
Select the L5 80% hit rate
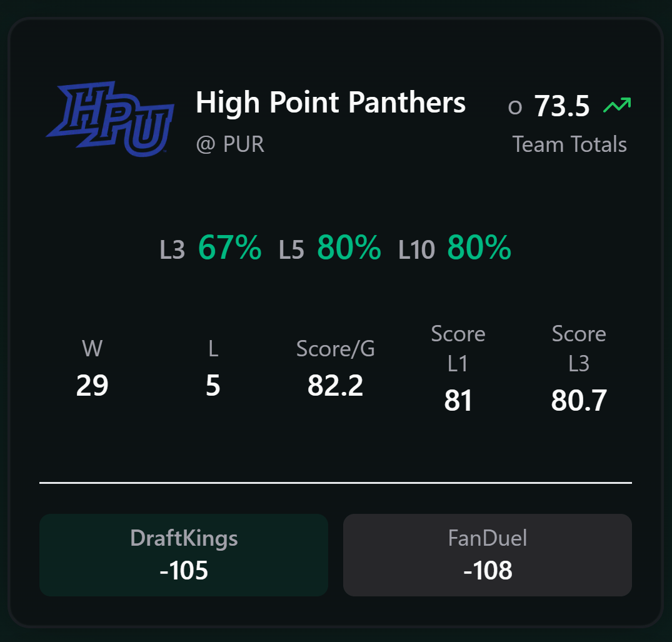329,248
